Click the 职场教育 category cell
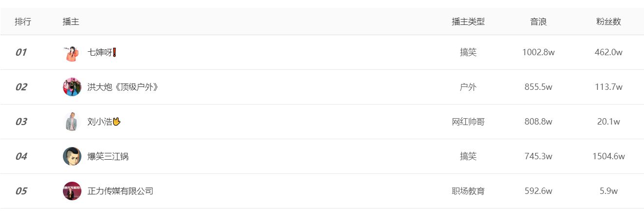644x211 pixels. point(468,191)
